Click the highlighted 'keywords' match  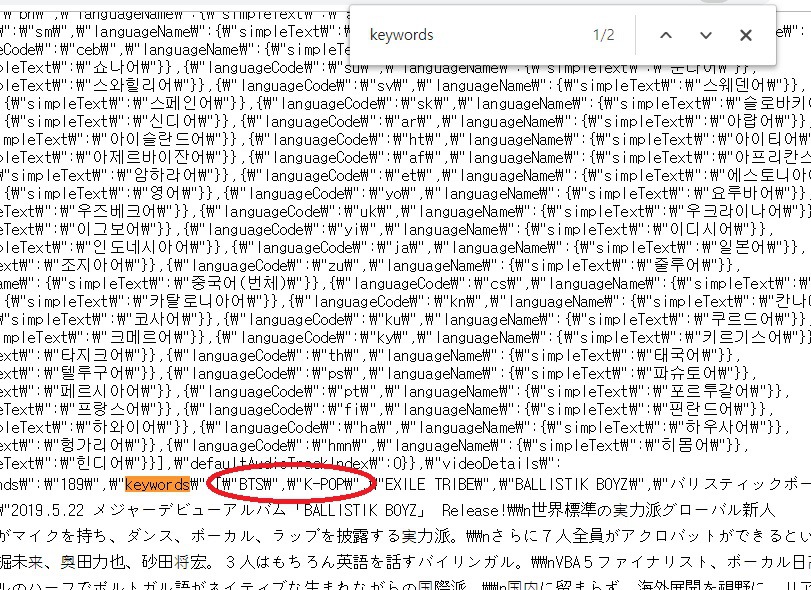pos(157,485)
